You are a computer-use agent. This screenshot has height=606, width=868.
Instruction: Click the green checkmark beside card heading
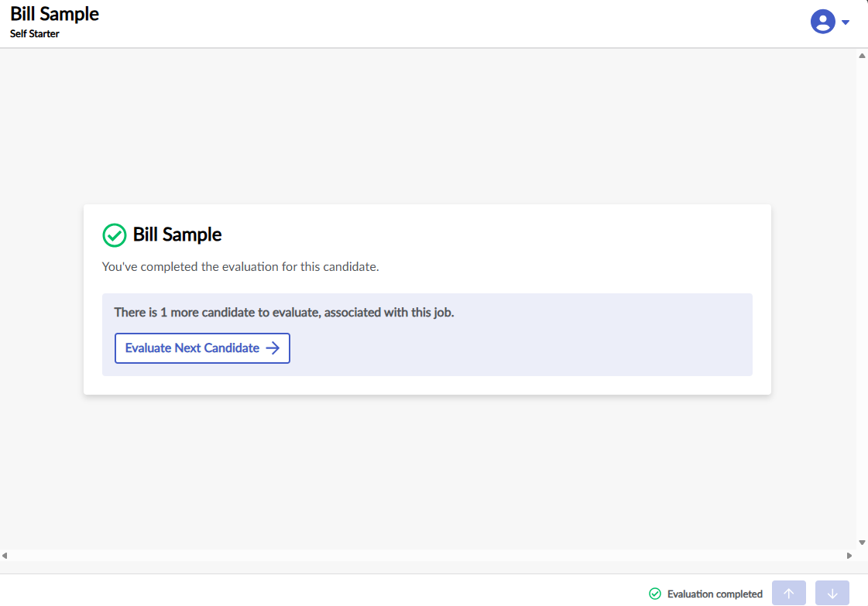click(115, 235)
